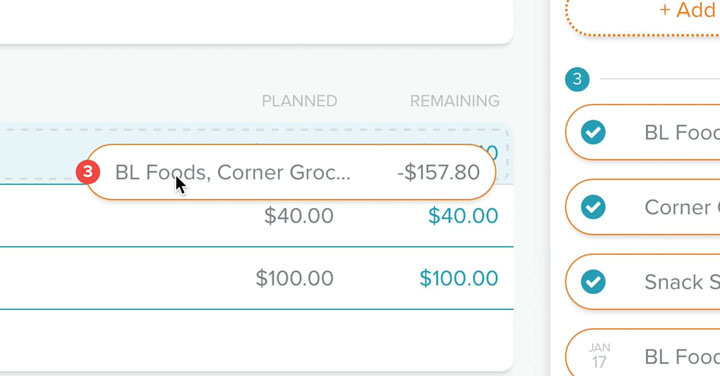Click the red 3 badge on dragged pill
Viewport: 720px width, 376px height.
click(x=88, y=172)
